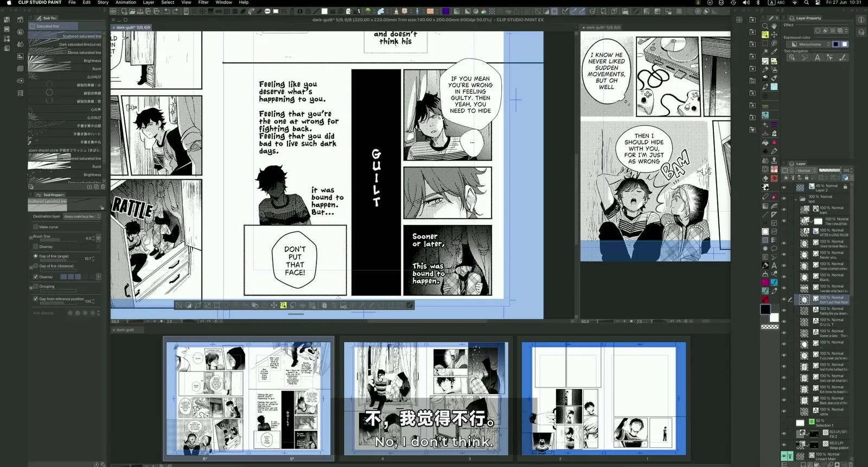The image size is (868, 467).
Task: Click the Object tool navigation icon
Action: pos(793,57)
